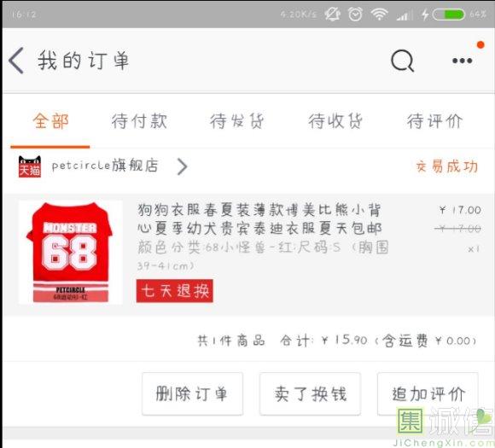Switch to 待付款 tab
The height and width of the screenshot is (448, 495).
[x=139, y=121]
